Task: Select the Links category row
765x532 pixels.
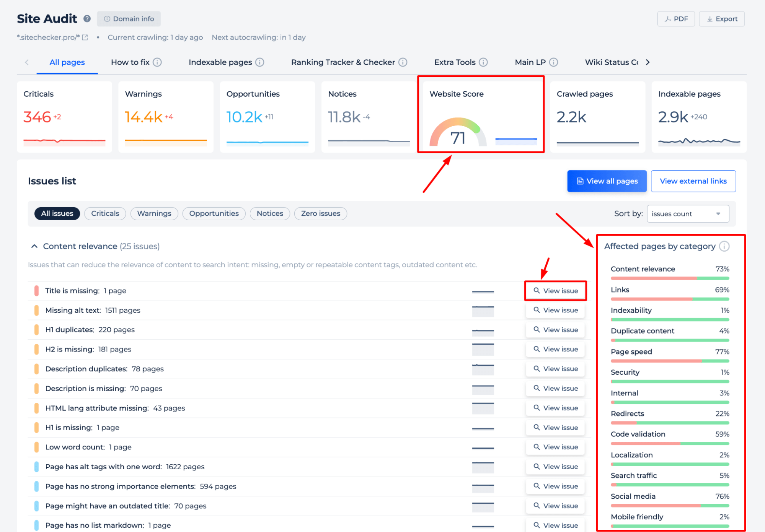Action: pyautogui.click(x=670, y=293)
